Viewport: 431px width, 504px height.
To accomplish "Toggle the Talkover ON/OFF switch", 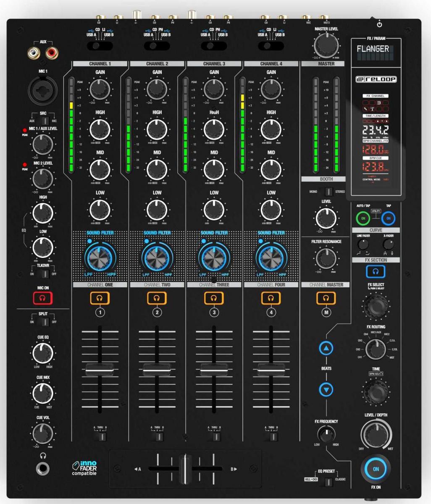I will [43, 274].
